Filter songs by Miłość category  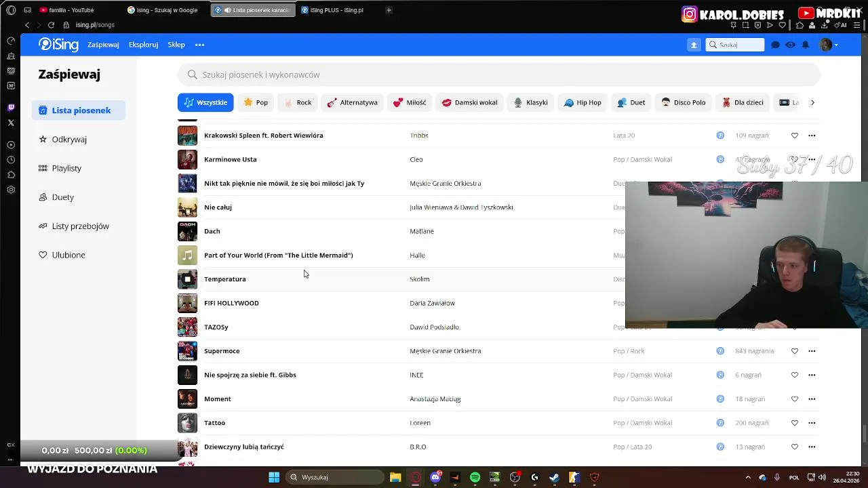click(x=410, y=102)
